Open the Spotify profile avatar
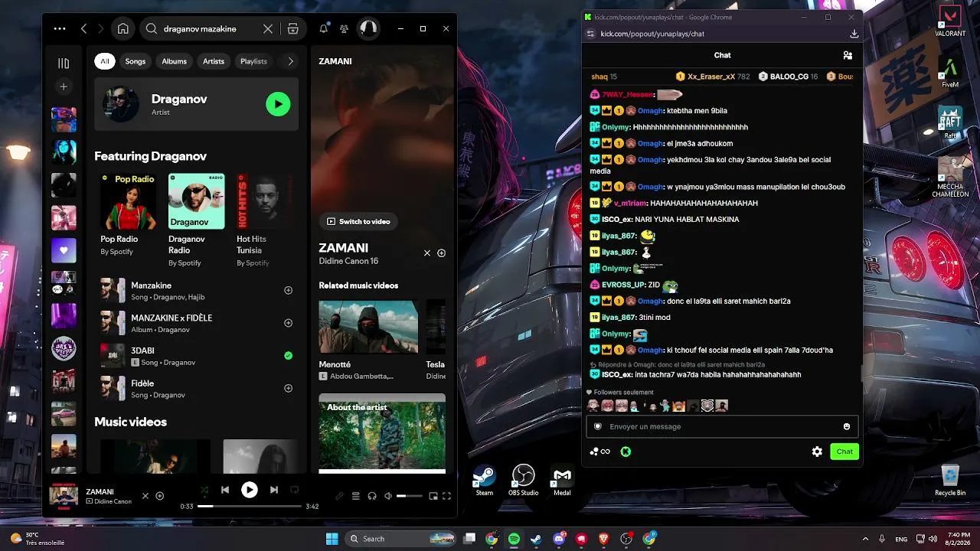This screenshot has height=551, width=980. (x=368, y=29)
